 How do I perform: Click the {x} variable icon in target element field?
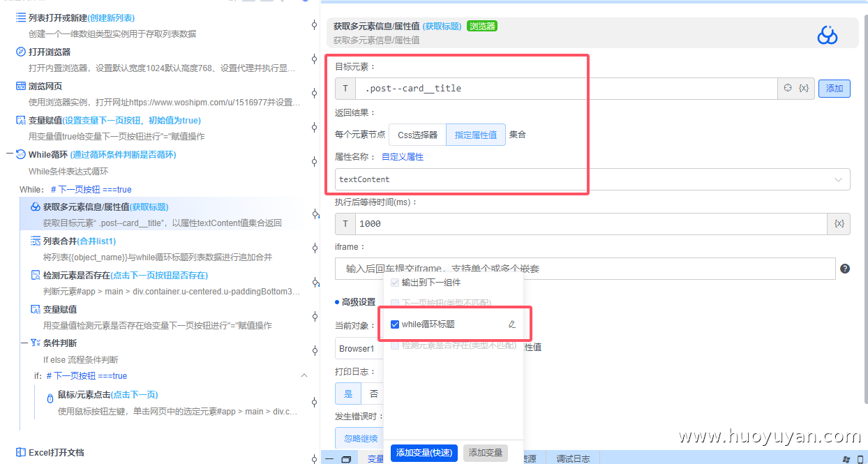click(804, 88)
